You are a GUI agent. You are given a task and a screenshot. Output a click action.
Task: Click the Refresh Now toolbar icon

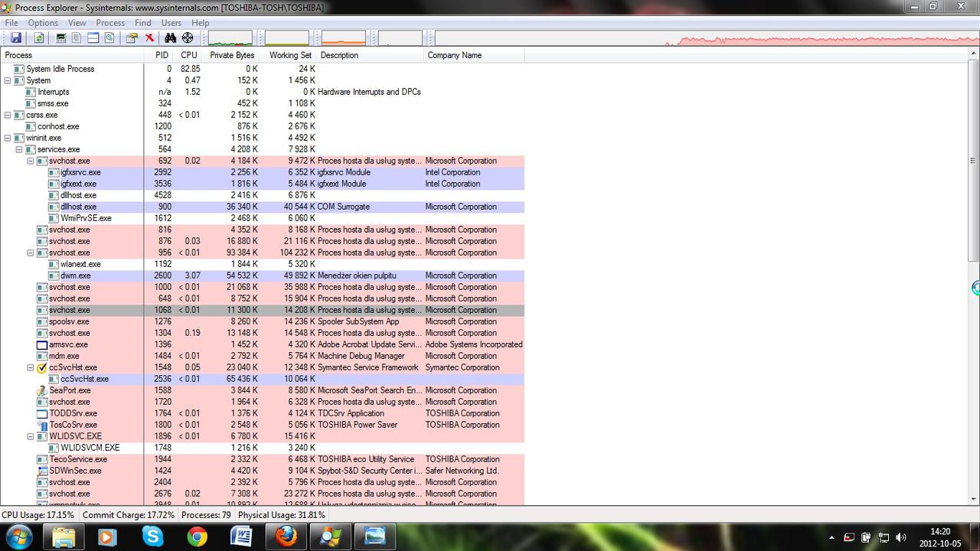38,38
